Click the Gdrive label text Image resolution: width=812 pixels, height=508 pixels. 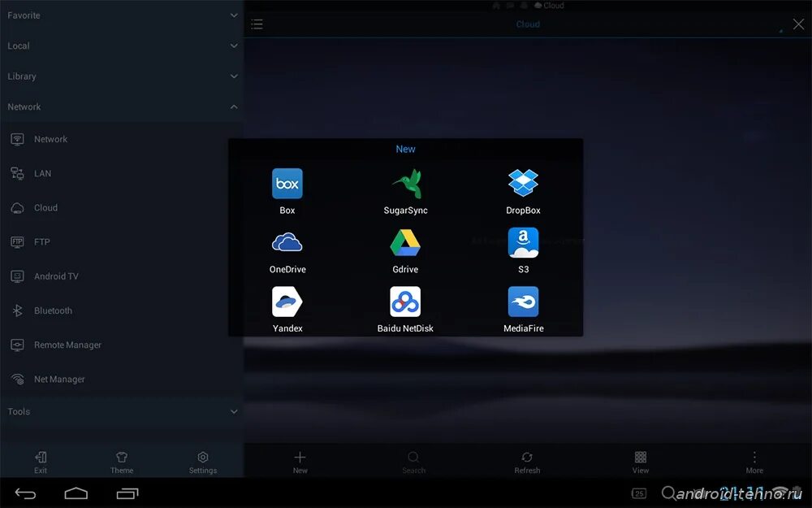pyautogui.click(x=405, y=270)
